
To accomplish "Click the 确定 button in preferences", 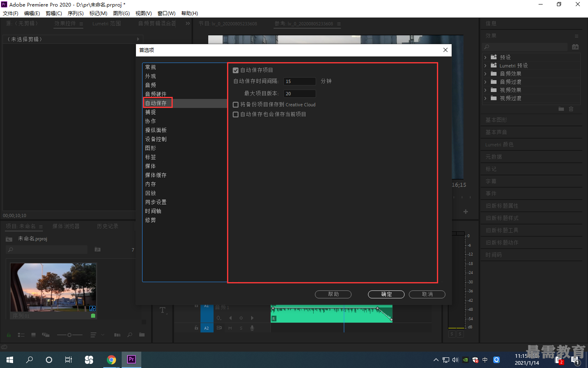I will pyautogui.click(x=386, y=294).
